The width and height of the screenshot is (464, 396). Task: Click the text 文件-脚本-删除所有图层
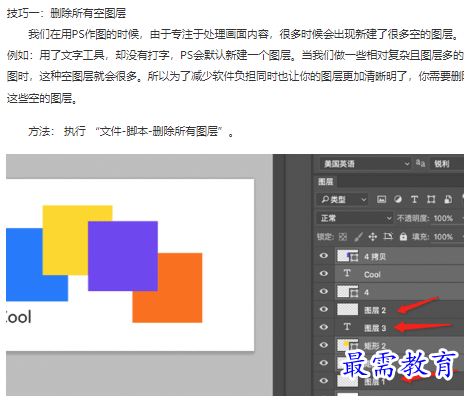coord(159,131)
